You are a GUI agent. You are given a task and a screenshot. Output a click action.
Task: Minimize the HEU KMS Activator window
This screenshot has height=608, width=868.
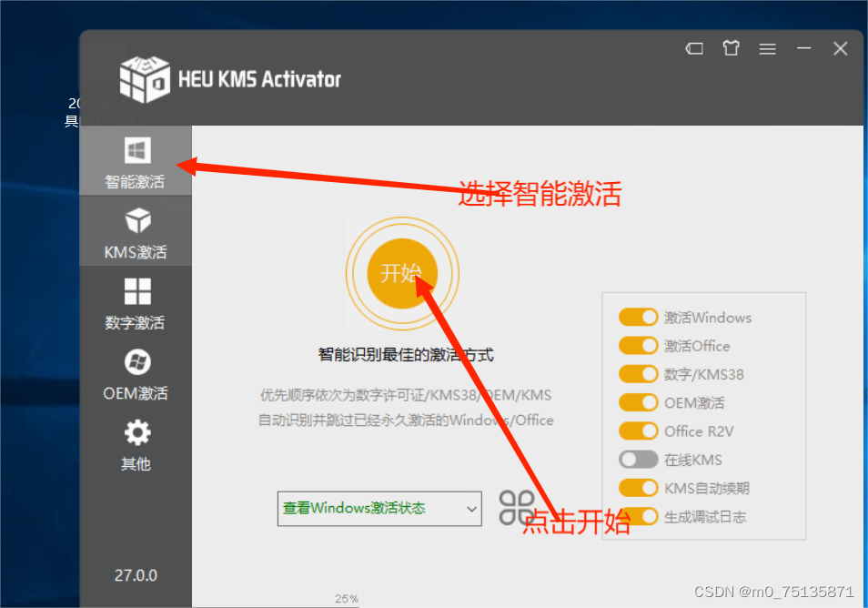coord(803,49)
